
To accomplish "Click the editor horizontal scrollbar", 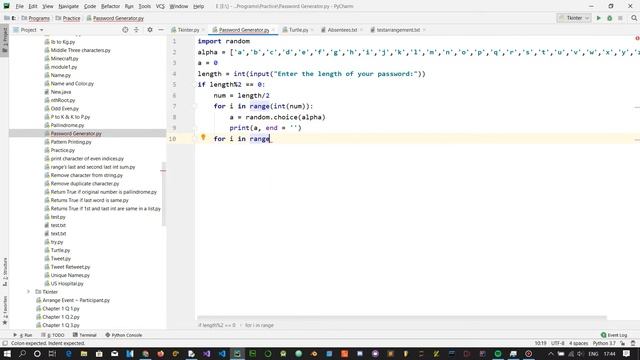I will 402,318.
